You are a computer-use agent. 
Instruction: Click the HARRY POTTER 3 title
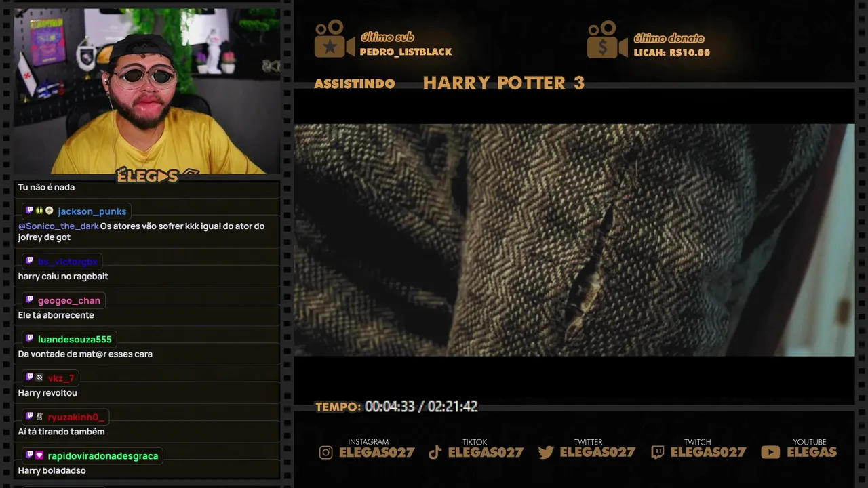click(503, 83)
